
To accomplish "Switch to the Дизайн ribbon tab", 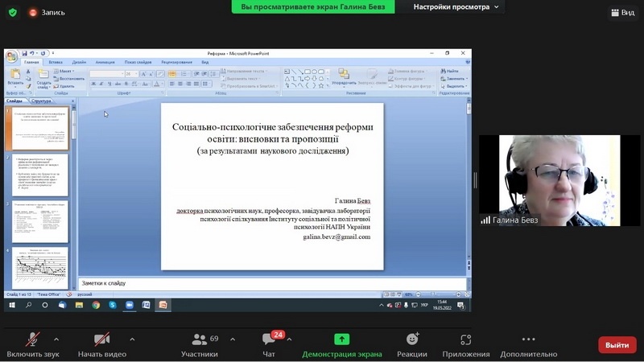I will pos(79,63).
